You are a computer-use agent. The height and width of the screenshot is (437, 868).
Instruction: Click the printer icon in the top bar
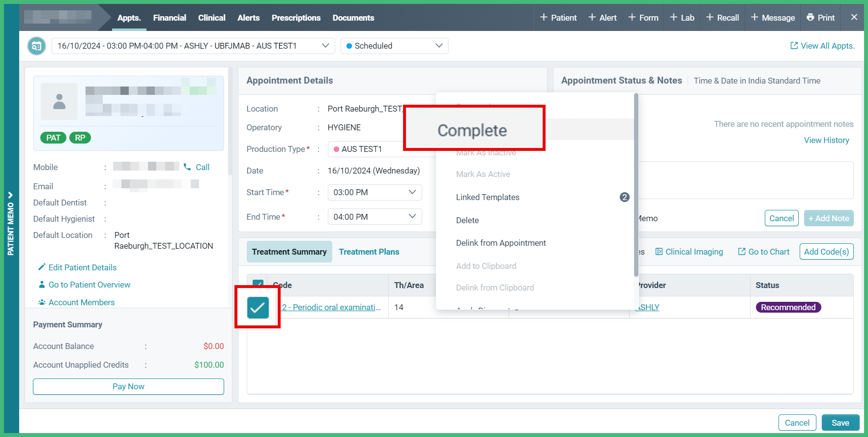810,17
